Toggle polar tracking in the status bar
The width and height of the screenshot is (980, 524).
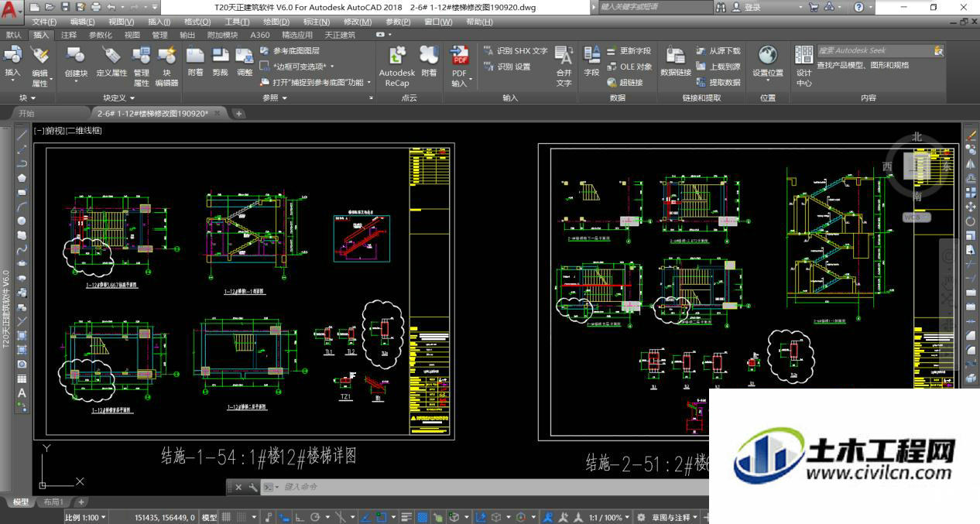(315, 517)
